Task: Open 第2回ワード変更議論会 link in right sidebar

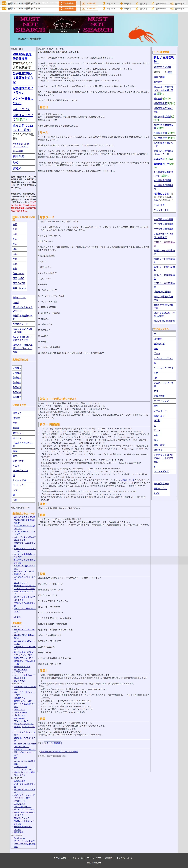Action: [x=164, y=252]
